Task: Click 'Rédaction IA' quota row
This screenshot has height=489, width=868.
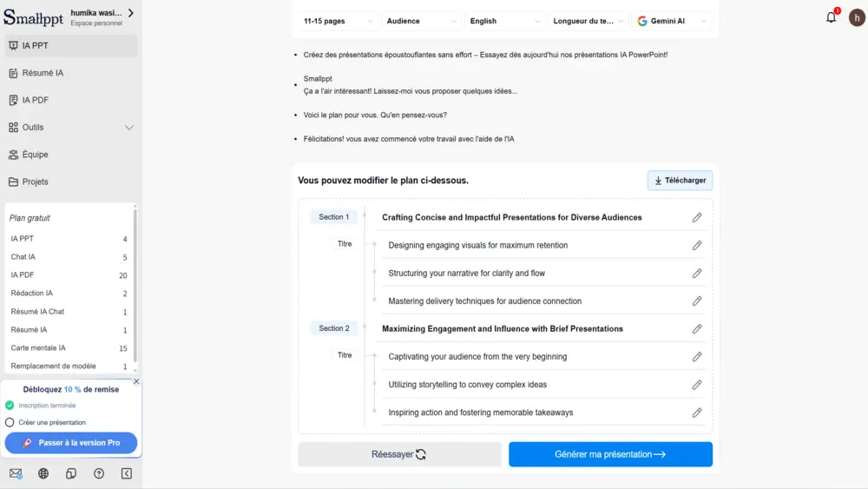Action: pos(69,293)
